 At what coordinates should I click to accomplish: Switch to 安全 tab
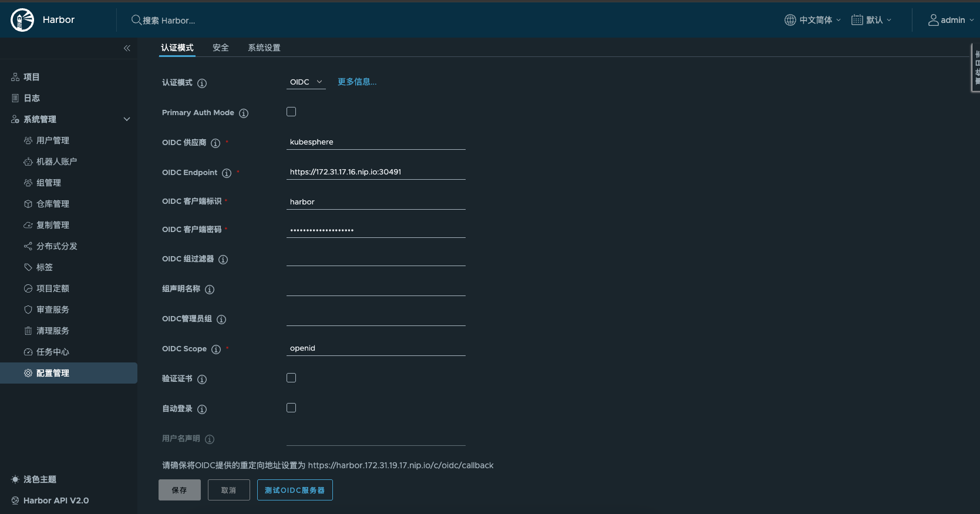click(x=221, y=48)
